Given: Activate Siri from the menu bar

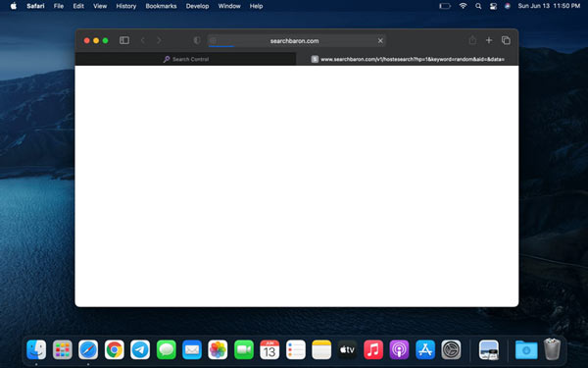Looking at the screenshot, I should (508, 6).
